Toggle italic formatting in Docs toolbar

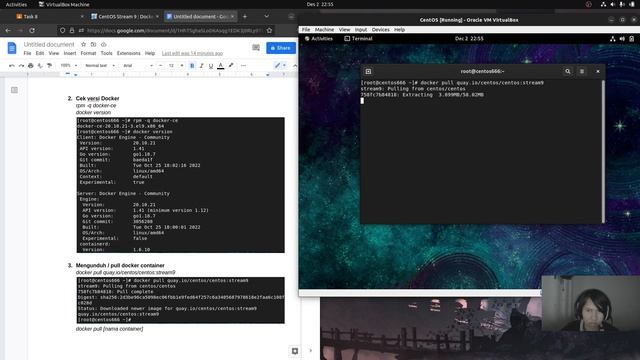[202, 65]
